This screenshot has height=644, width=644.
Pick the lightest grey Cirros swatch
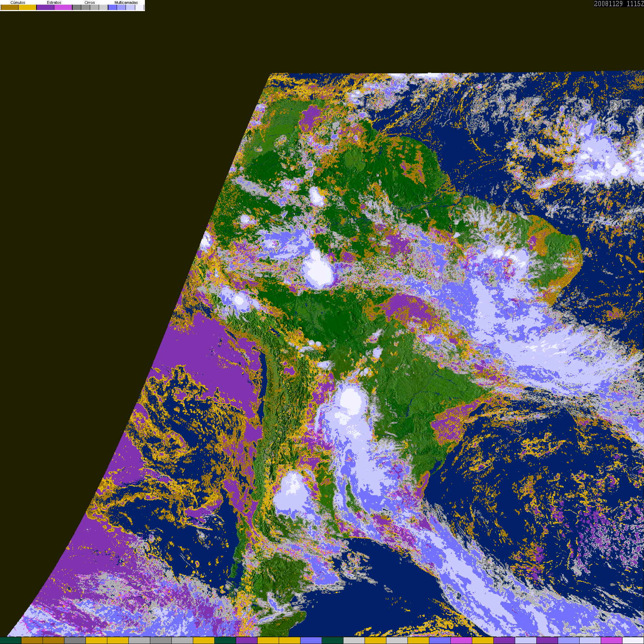103,7
